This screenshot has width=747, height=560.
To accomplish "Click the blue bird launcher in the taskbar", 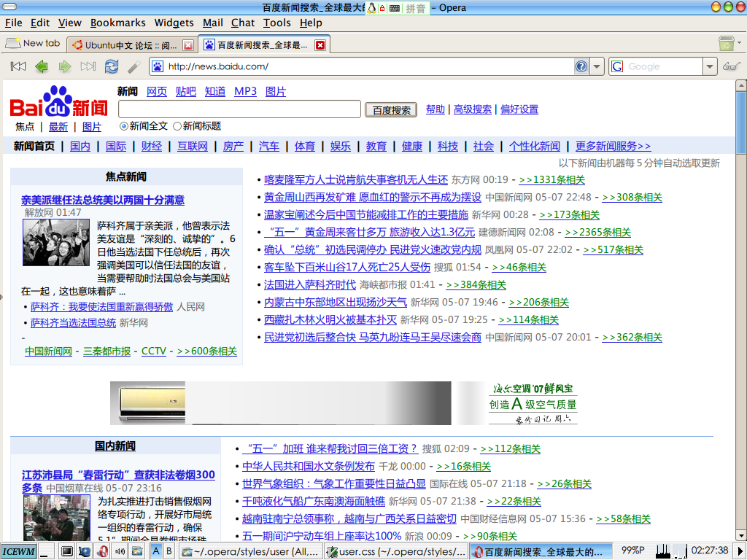I will pos(85,552).
